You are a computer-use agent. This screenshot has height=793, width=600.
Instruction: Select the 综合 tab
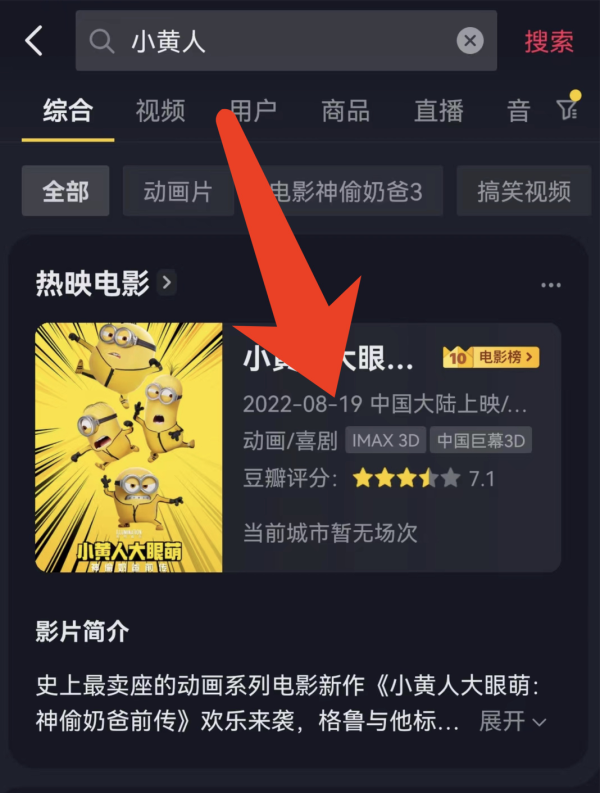[x=68, y=110]
